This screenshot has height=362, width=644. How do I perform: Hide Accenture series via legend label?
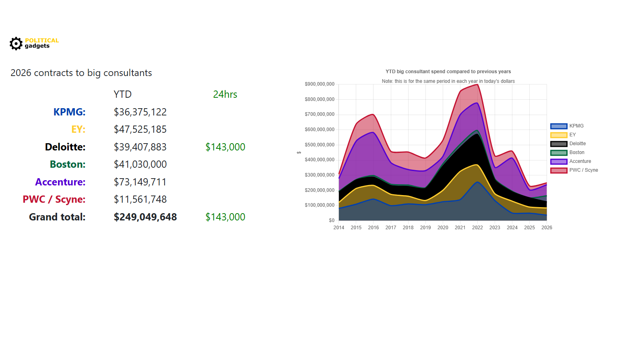click(x=580, y=161)
